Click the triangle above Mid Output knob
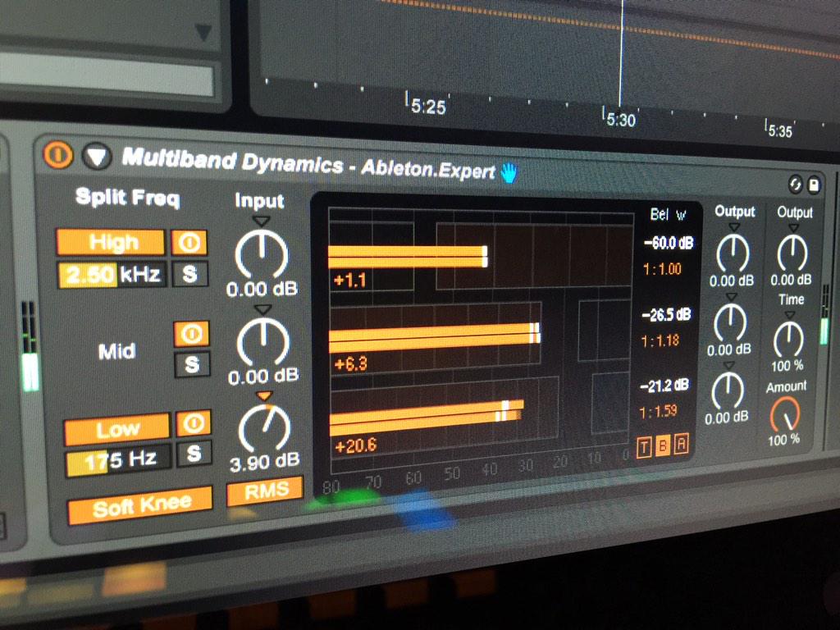The width and height of the screenshot is (840, 630). coord(731,297)
